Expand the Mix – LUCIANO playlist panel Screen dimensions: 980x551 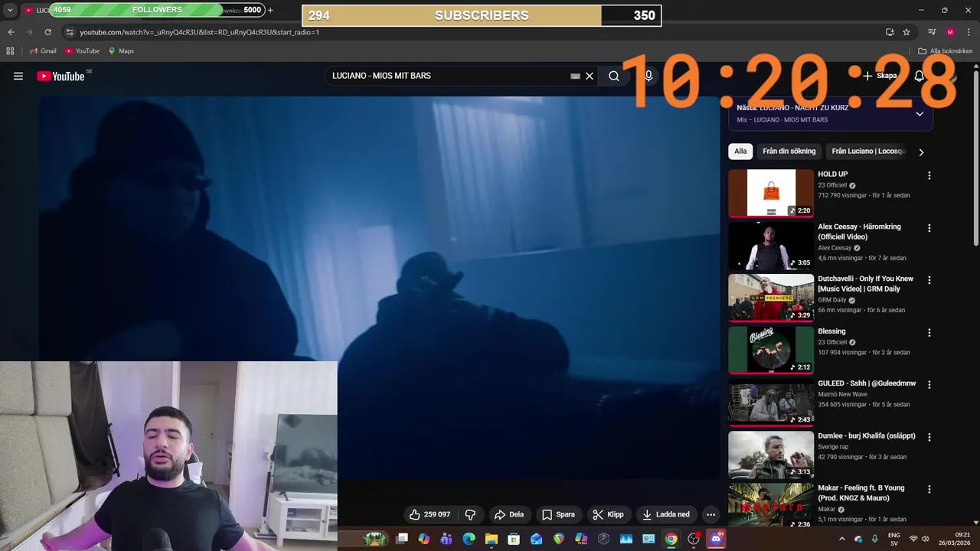pos(920,114)
